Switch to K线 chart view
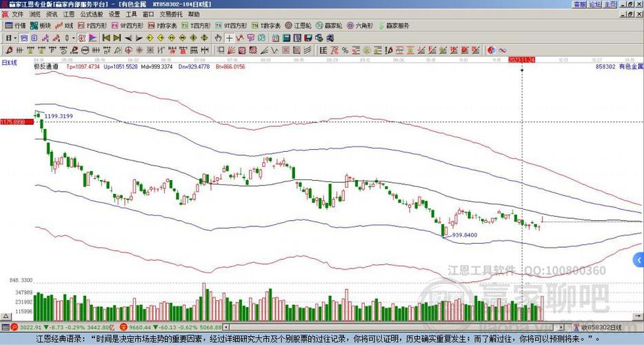 63,26
